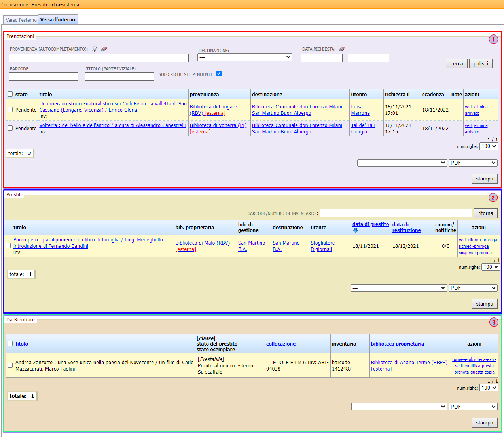Disable the SOLO RICHIESTE PENDENTI checkbox
The image size is (504, 437).
click(219, 74)
